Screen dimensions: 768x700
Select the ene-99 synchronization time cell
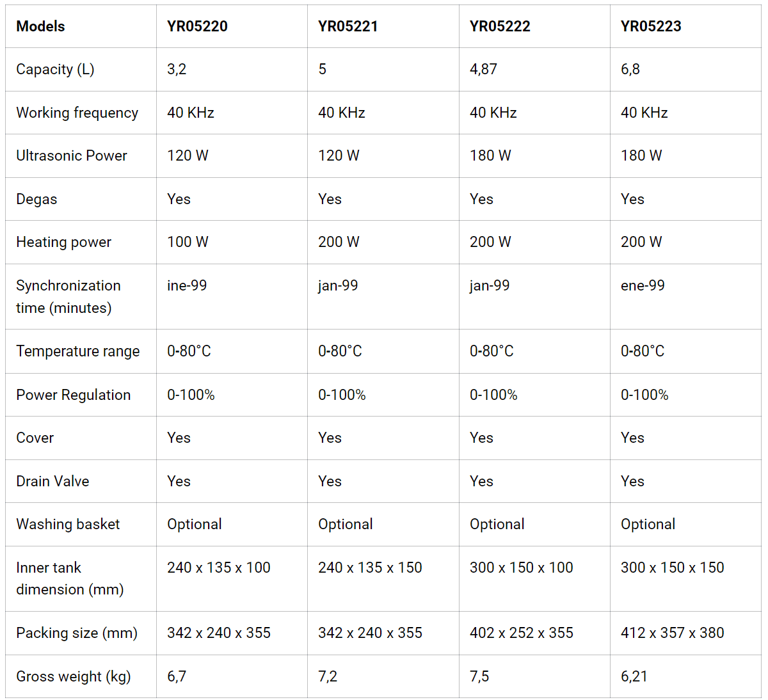tap(643, 285)
